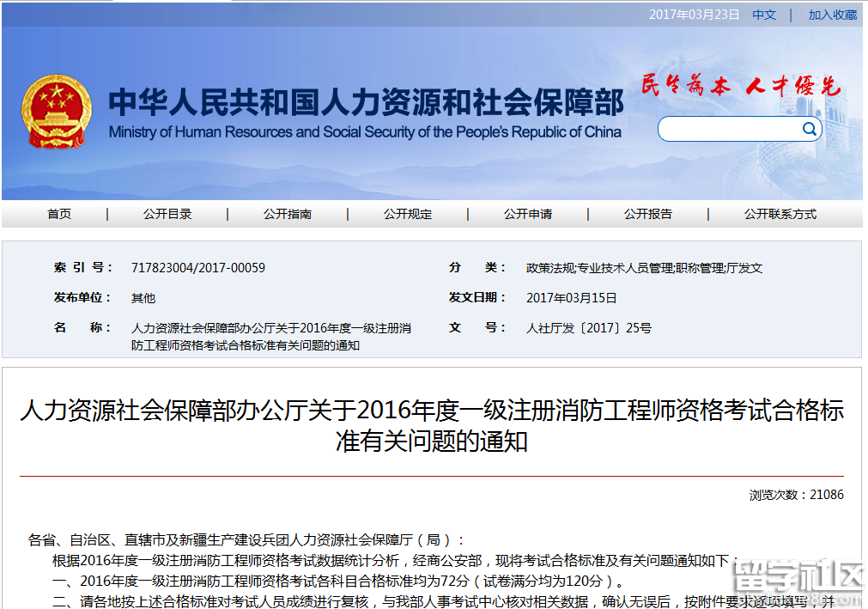
Task: Open the 首页 navigation item
Action: coord(58,215)
